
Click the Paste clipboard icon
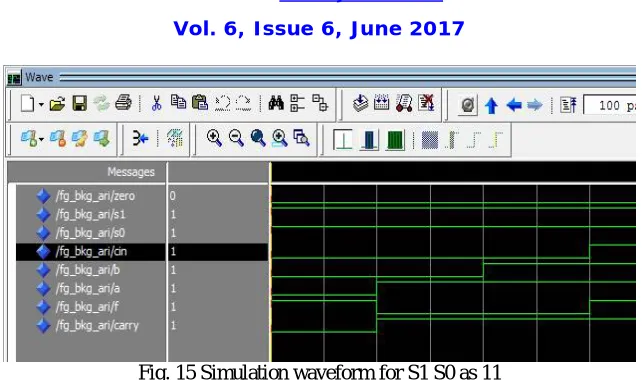coord(199,102)
